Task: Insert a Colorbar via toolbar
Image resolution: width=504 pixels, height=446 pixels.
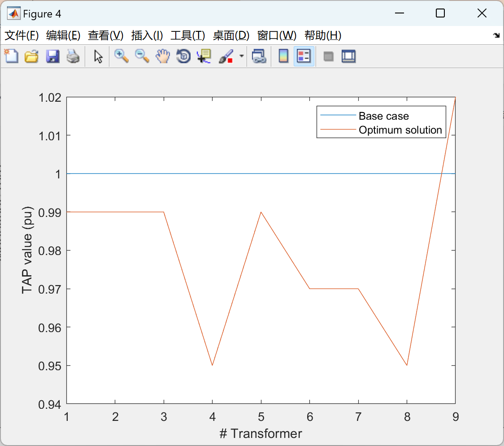Action: [283, 56]
